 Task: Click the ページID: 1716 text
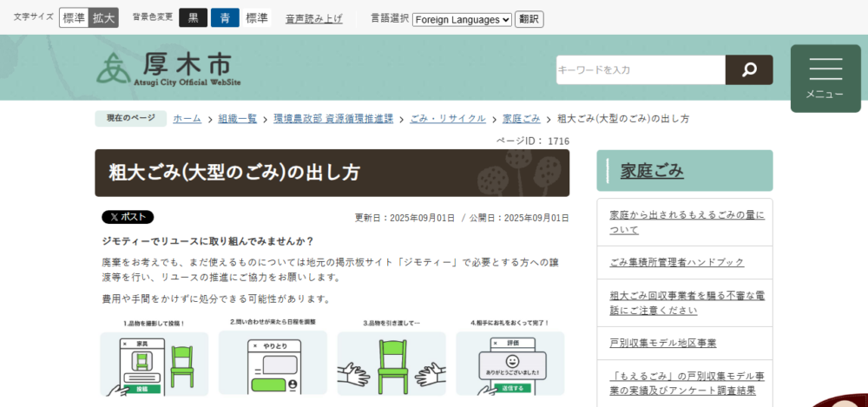pyautogui.click(x=532, y=141)
